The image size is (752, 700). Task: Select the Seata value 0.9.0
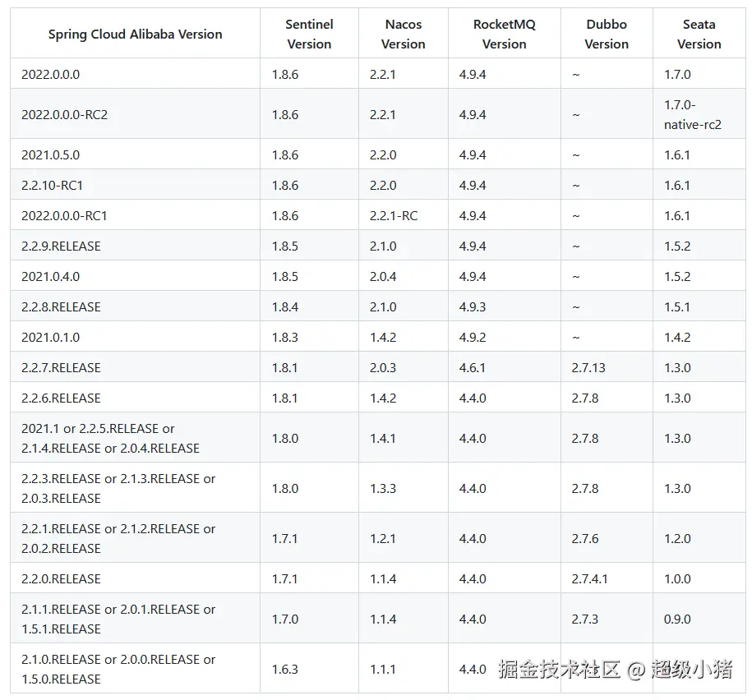[x=677, y=619]
